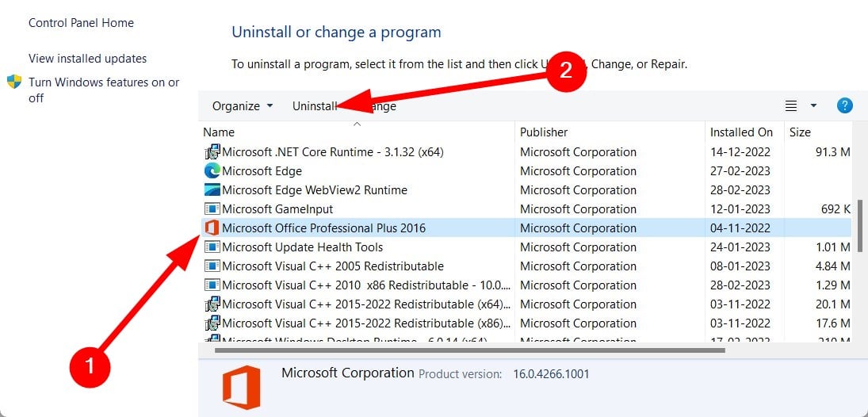Click the sort arrow above Name column
Screen dimensions: 868x417
pos(357,124)
